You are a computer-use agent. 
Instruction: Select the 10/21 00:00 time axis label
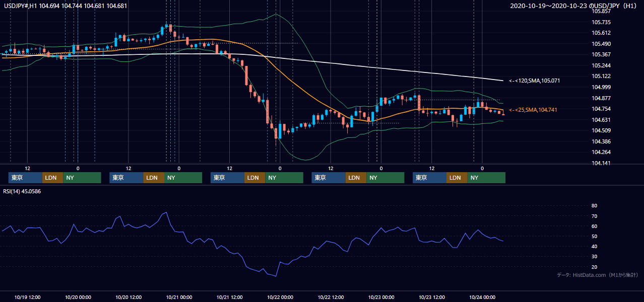(179, 297)
